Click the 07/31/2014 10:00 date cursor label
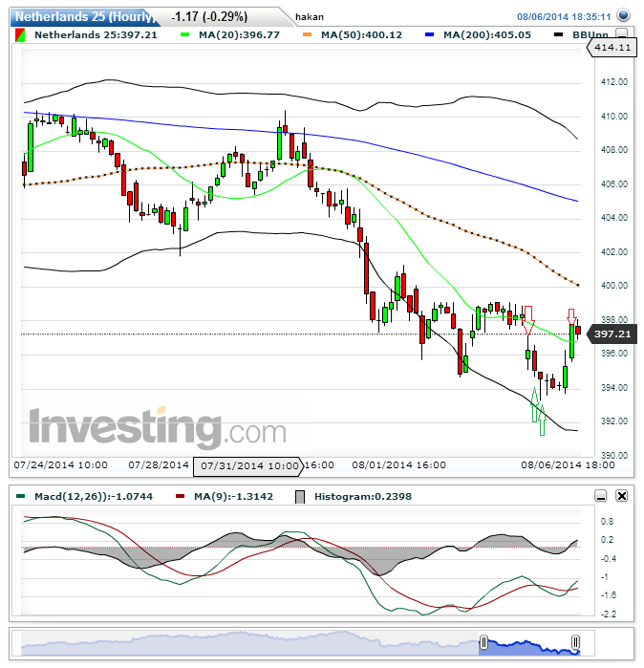This screenshot has width=644, height=668. (248, 466)
